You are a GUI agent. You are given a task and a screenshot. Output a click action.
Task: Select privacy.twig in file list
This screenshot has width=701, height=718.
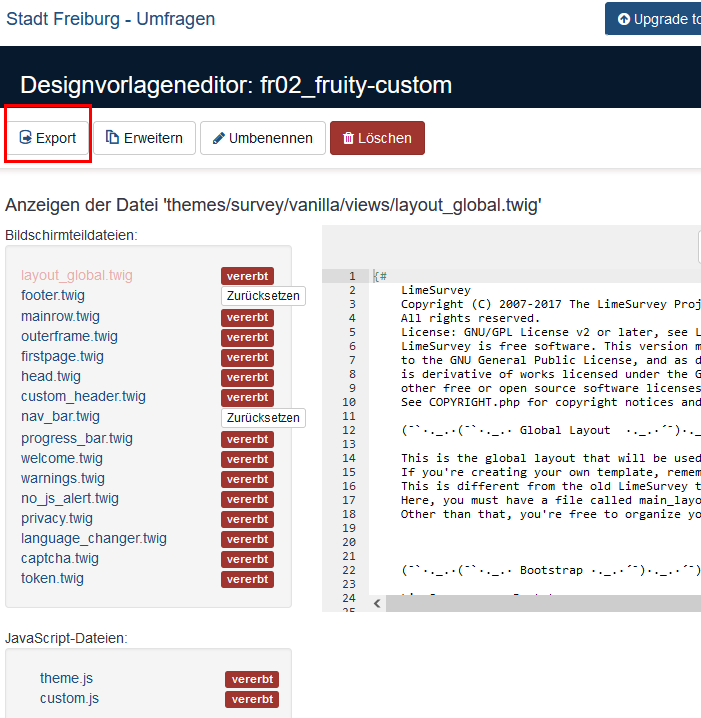[57, 518]
